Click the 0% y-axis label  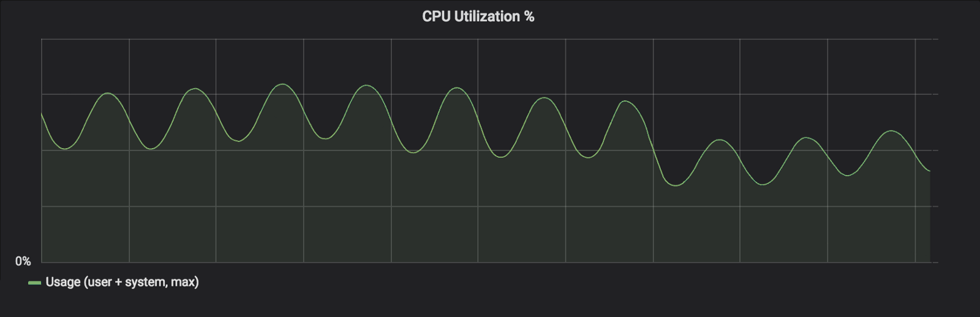(x=23, y=261)
